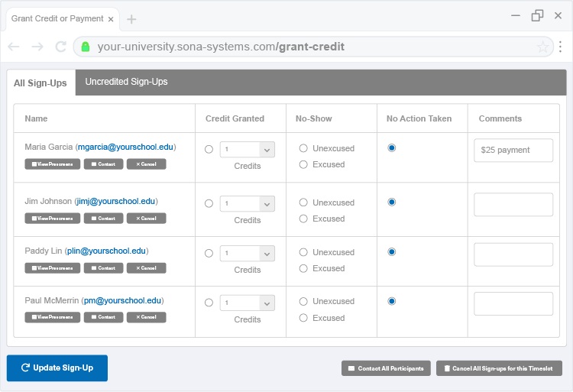Click the Update Sign-Up button
The image size is (573, 392).
pos(57,368)
